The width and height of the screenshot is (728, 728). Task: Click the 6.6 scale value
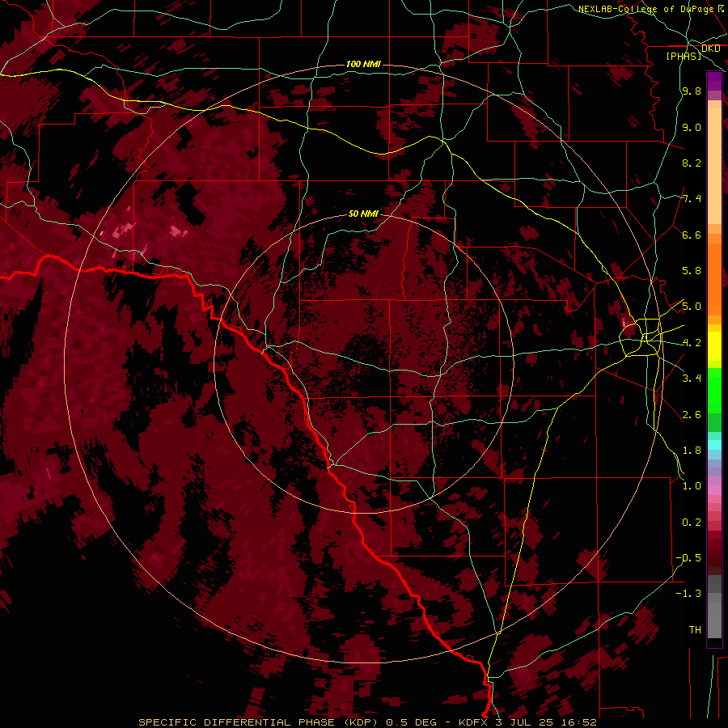692,235
